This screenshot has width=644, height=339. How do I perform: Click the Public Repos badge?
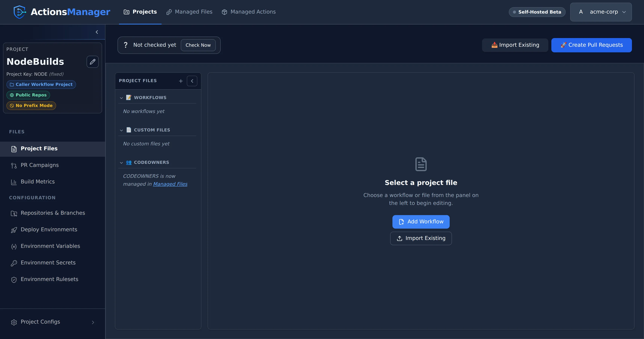(28, 95)
